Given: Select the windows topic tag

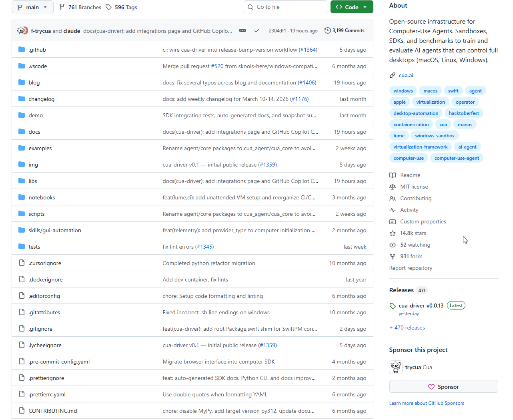Looking at the screenshot, I should click(403, 91).
